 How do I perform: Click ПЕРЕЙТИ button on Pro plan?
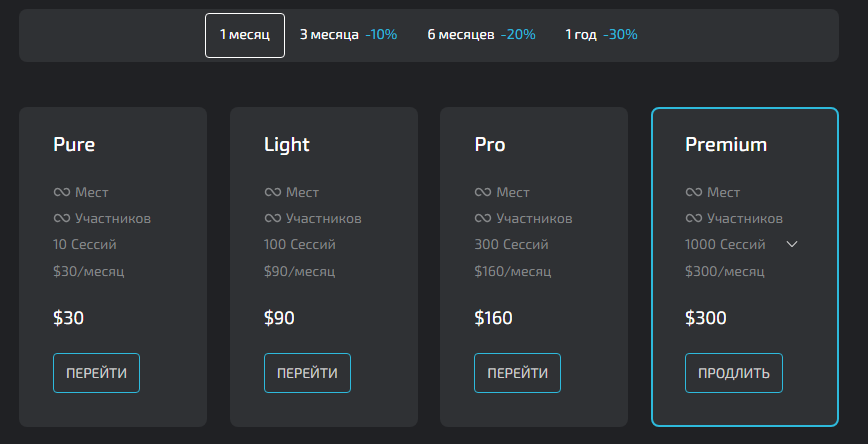[517, 373]
